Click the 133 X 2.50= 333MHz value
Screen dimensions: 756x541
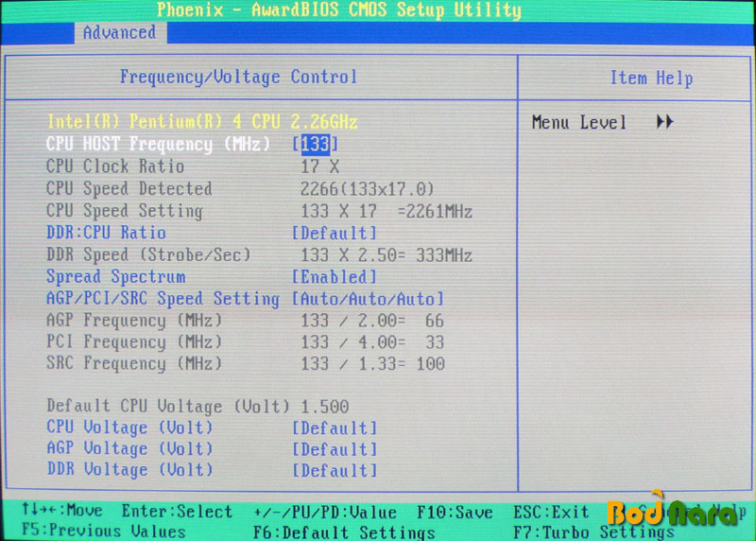(387, 255)
